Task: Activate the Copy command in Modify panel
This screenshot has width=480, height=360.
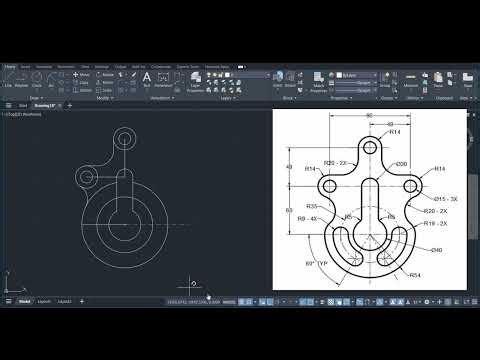Action: tap(81, 82)
